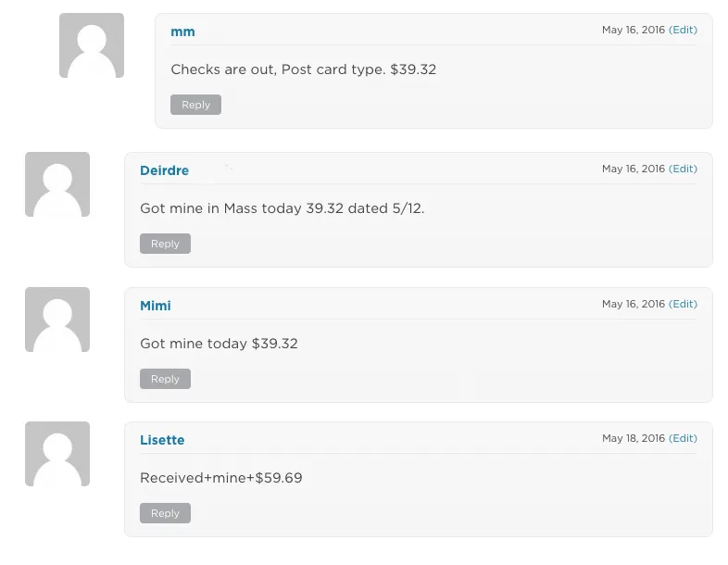This screenshot has height=565, width=728.
Task: Reply to Deirdre's comment
Action: pos(165,244)
